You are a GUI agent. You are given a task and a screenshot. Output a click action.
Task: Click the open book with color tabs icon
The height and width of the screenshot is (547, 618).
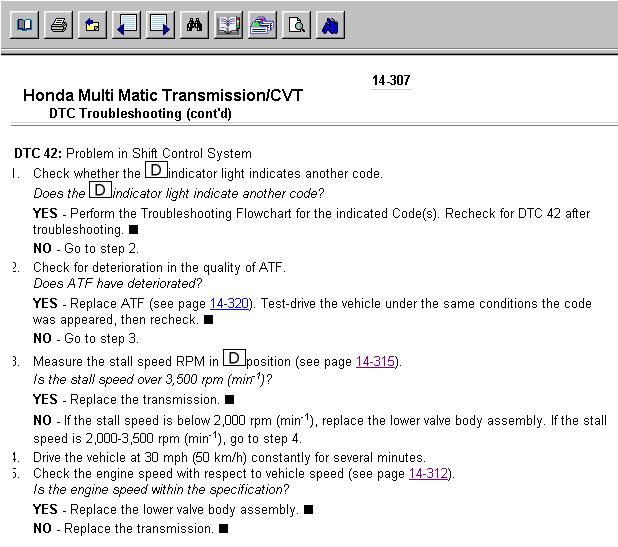(x=228, y=25)
